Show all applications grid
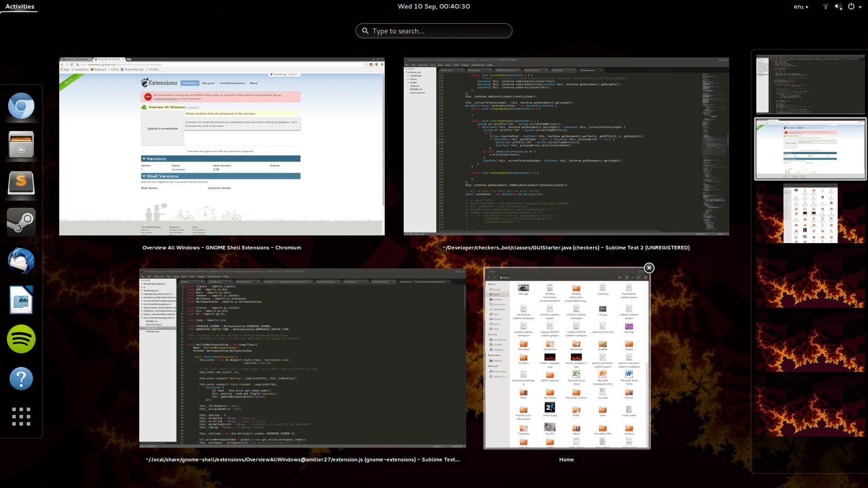 coord(21,416)
